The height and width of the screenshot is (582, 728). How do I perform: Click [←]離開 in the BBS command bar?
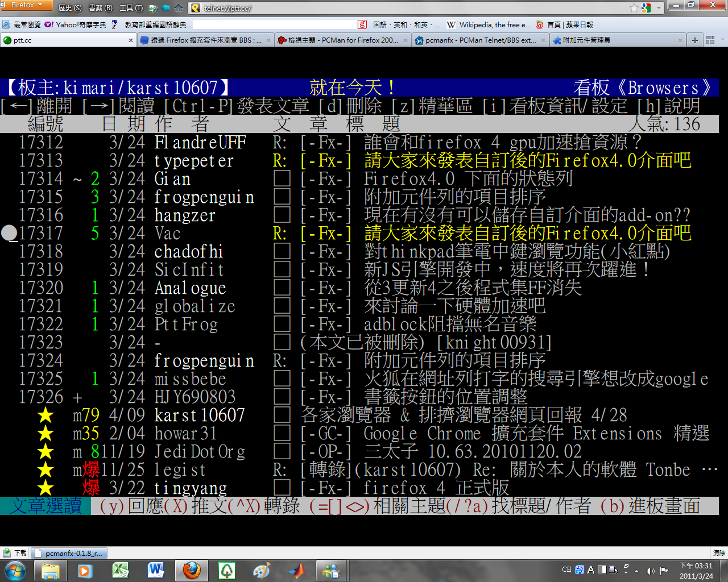[37, 106]
